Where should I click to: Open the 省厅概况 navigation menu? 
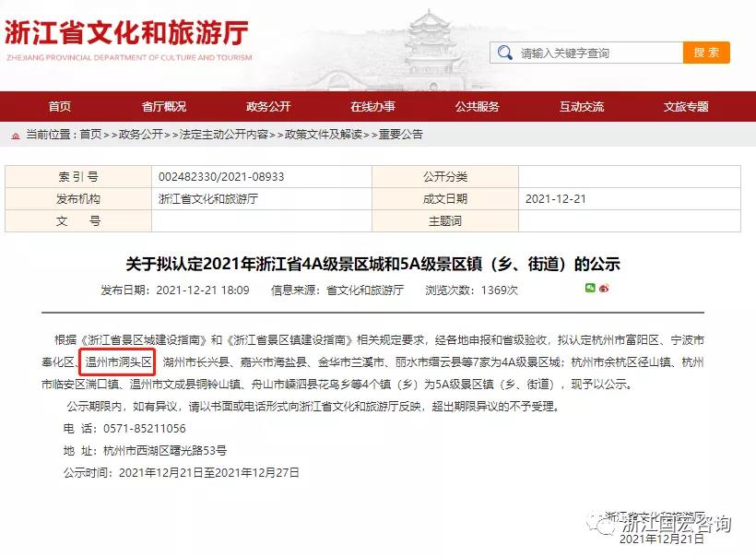(x=164, y=107)
